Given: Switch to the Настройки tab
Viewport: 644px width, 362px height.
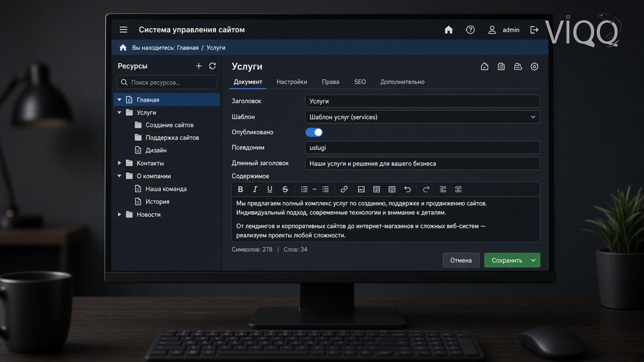Looking at the screenshot, I should [x=291, y=82].
